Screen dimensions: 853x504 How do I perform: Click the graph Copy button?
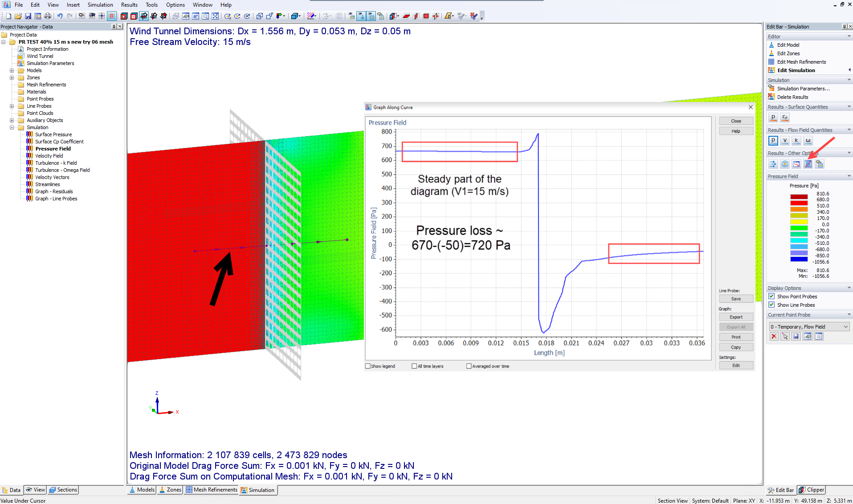pyautogui.click(x=736, y=347)
